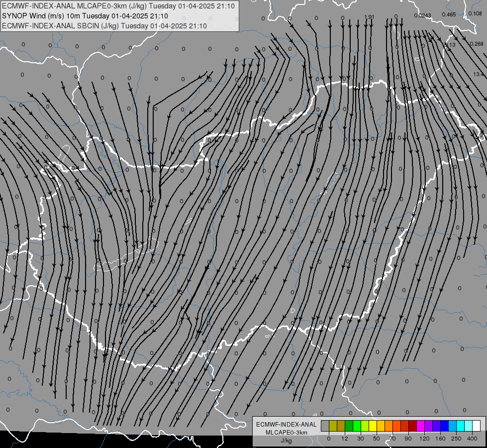This screenshot has width=487, height=448.
Task: Pick the pure blue legend swatch at 160
Action: pos(444,426)
